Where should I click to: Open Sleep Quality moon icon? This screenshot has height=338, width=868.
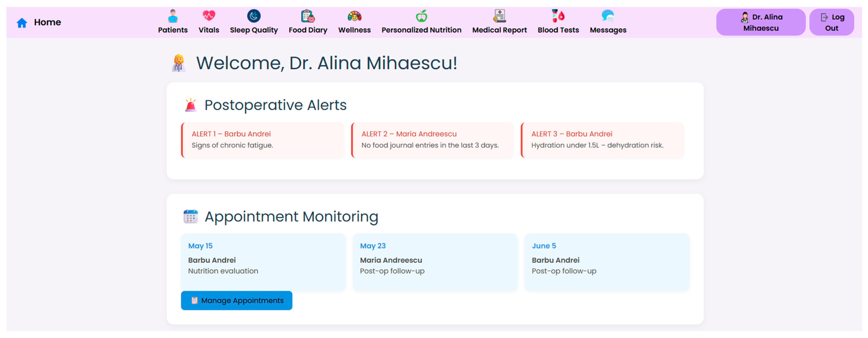tap(254, 16)
